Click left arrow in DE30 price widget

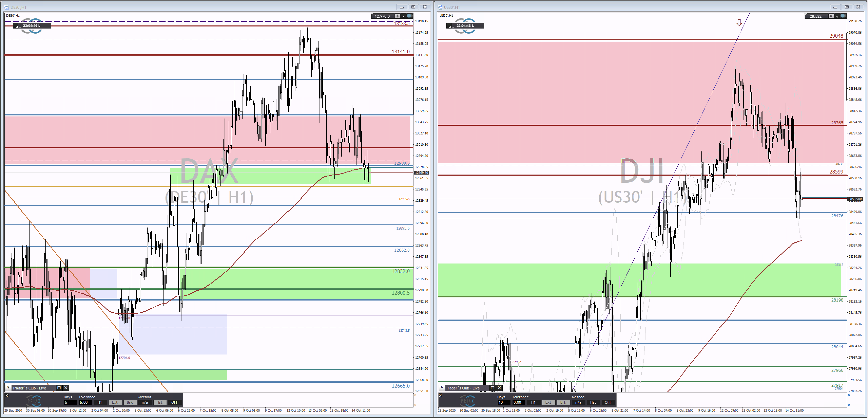click(x=403, y=16)
